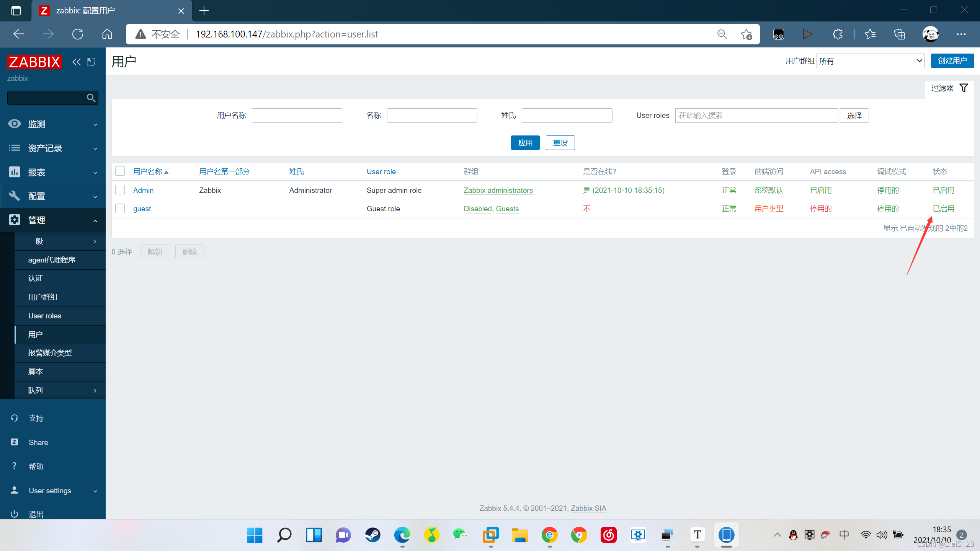Open 认证 menu item
Viewport: 980px width, 551px height.
pyautogui.click(x=60, y=278)
